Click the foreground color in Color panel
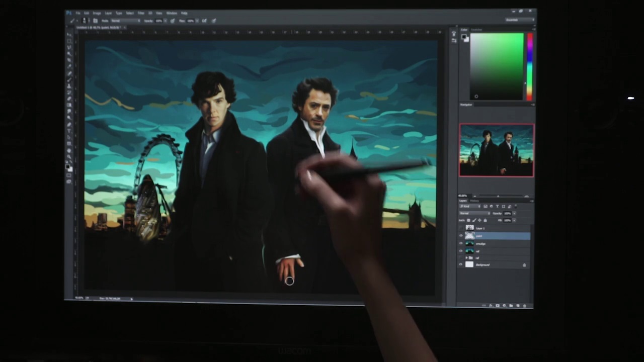This screenshot has height=362, width=644. point(464,37)
